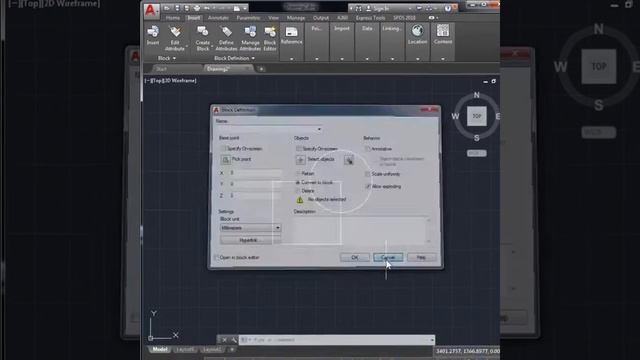
Task: Switch to the Annotate ribbon tab
Action: (x=218, y=18)
